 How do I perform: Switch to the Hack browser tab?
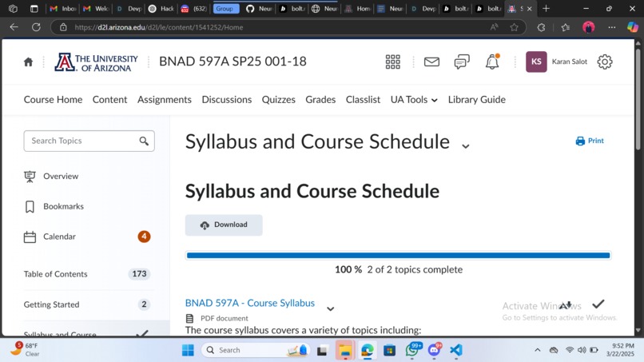[x=161, y=9]
